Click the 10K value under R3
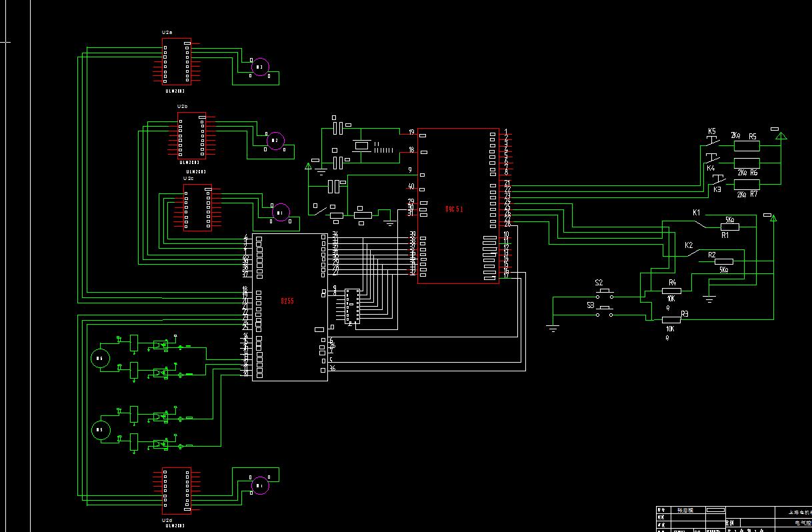Viewport: 812px width, 532px height. [x=670, y=329]
